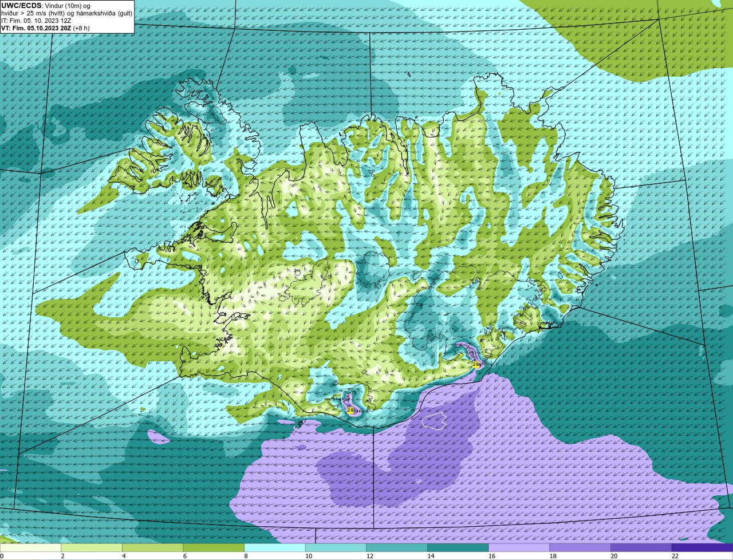Click the 8–10 m/s light cyan legend swatch

click(275, 548)
